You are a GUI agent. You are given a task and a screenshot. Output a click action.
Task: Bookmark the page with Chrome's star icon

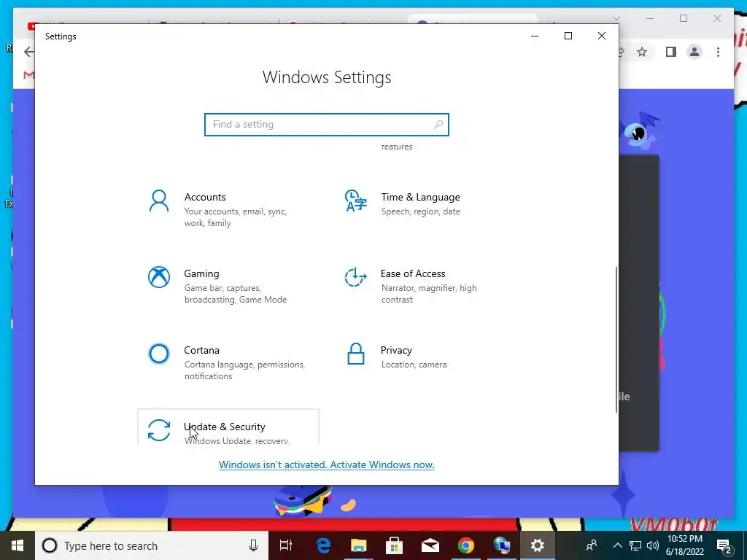pos(642,52)
